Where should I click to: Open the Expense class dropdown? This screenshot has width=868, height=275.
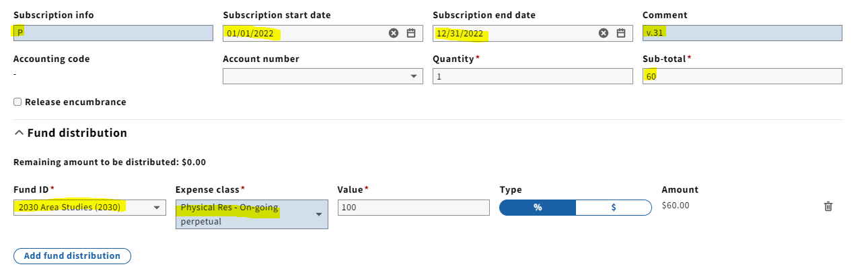pyautogui.click(x=252, y=214)
